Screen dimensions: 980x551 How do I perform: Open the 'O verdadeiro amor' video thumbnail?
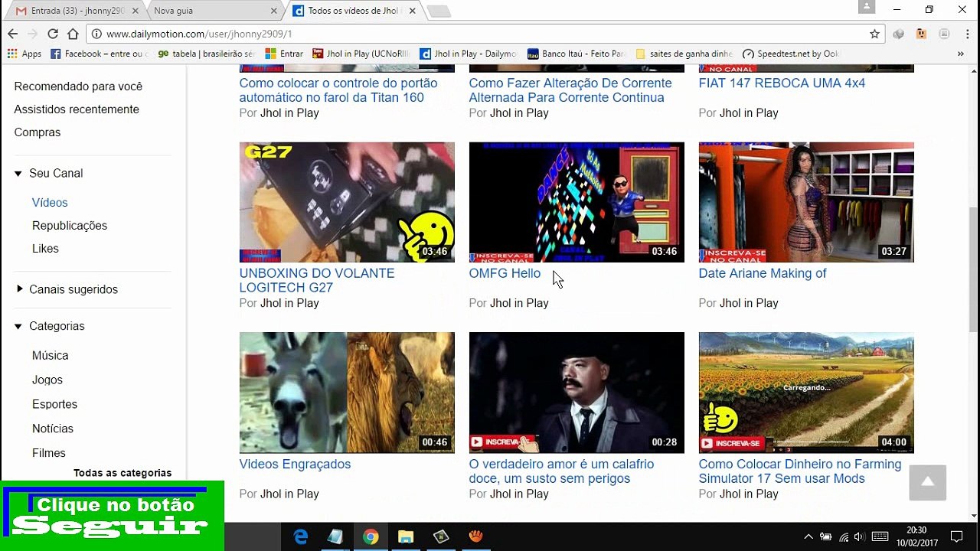[577, 393]
